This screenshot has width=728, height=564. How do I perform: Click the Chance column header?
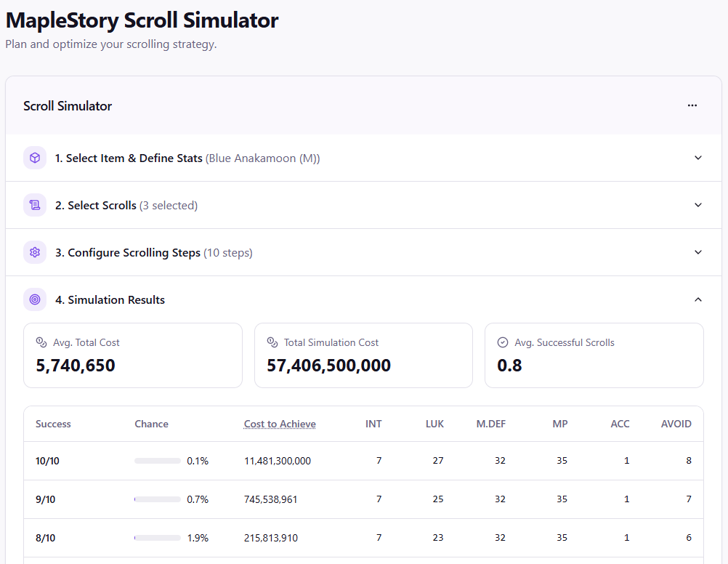(x=151, y=424)
